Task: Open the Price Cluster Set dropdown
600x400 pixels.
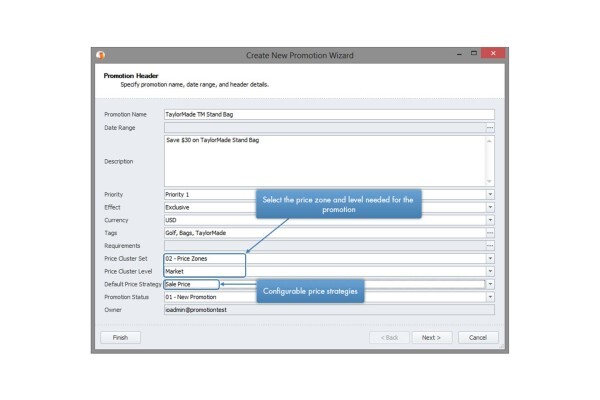Action: click(490, 258)
